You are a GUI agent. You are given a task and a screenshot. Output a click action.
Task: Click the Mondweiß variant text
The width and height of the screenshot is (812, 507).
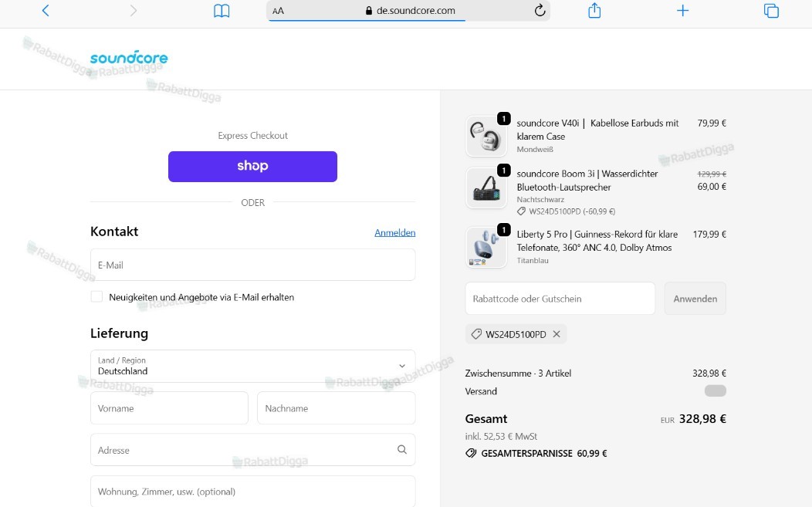tap(535, 149)
